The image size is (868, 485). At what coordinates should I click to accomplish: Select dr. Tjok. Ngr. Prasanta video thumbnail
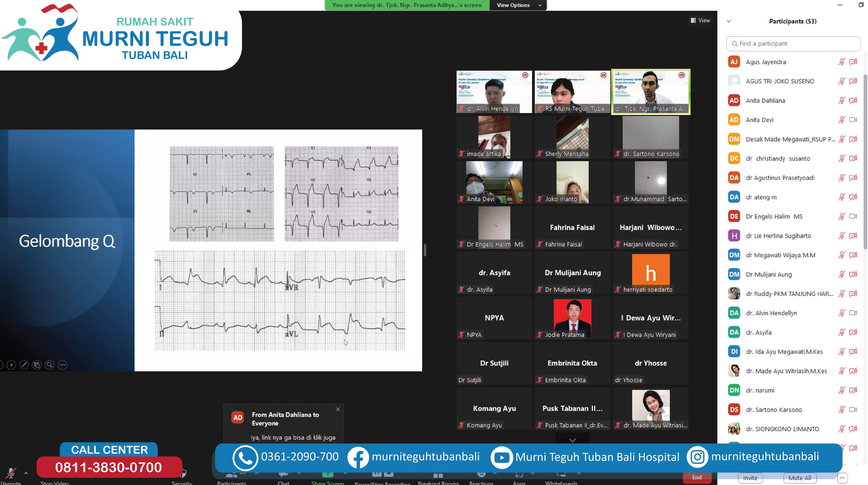point(651,92)
